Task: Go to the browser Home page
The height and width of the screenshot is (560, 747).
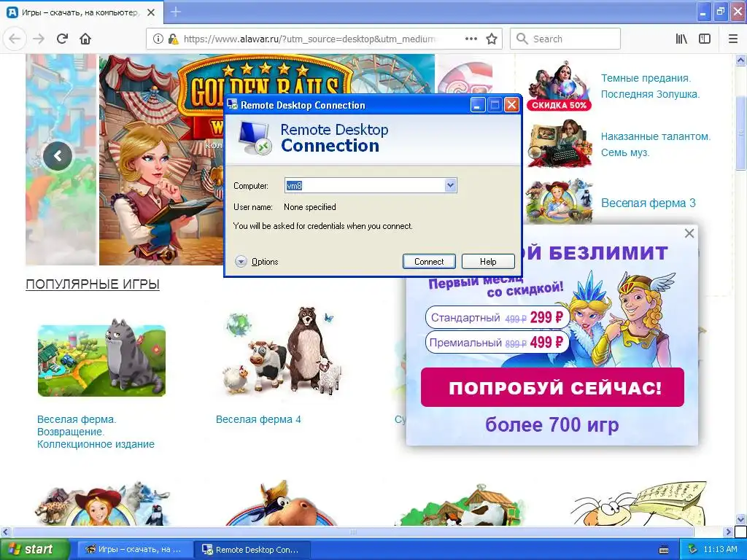Action: tap(85, 39)
